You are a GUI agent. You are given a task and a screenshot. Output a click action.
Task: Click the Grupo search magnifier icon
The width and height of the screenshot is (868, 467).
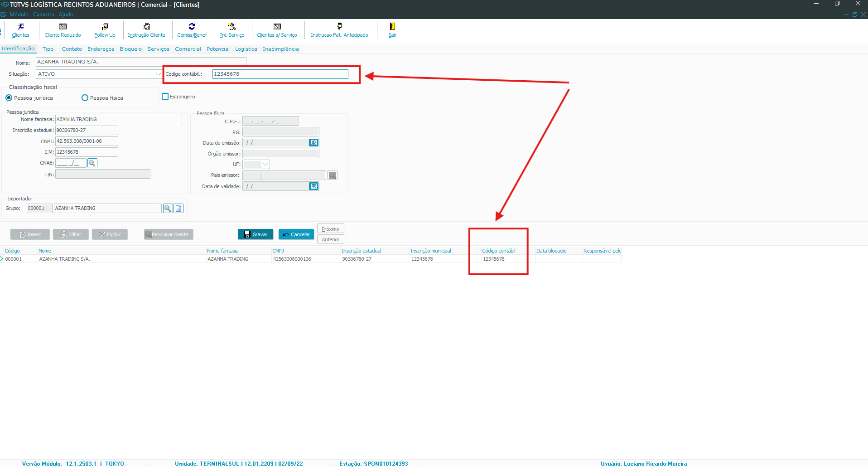tap(168, 208)
